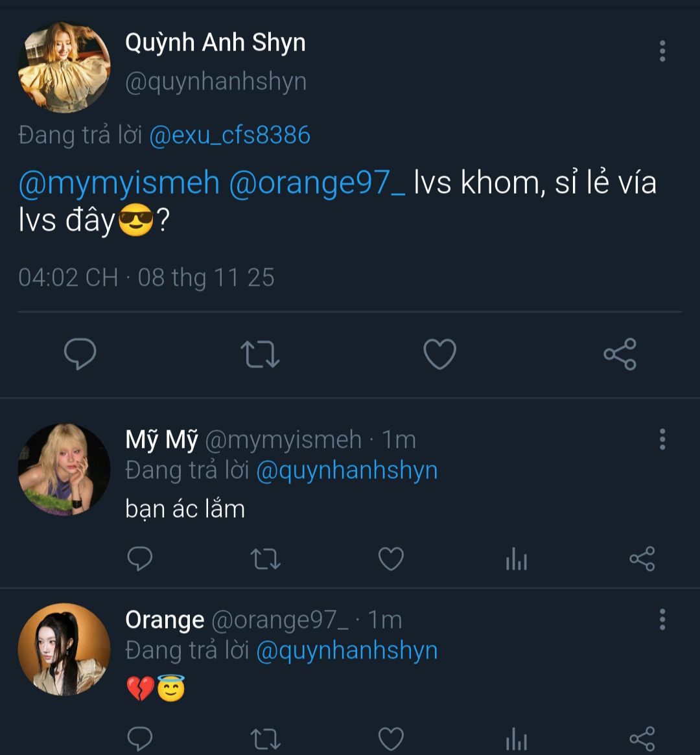Like Orange's emoji reply
The height and width of the screenshot is (755, 700).
point(391,738)
